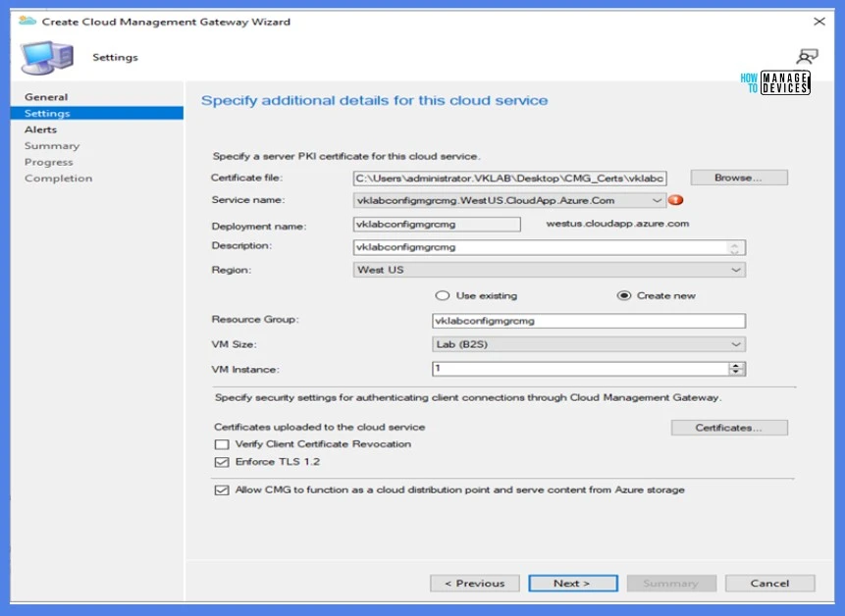Click the cloud wizard icon in title bar
This screenshot has height=616, width=845.
pos(27,22)
